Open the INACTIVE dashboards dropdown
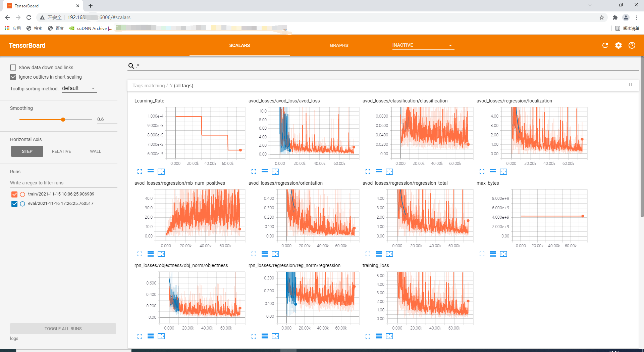Image resolution: width=644 pixels, height=352 pixels. 423,45
